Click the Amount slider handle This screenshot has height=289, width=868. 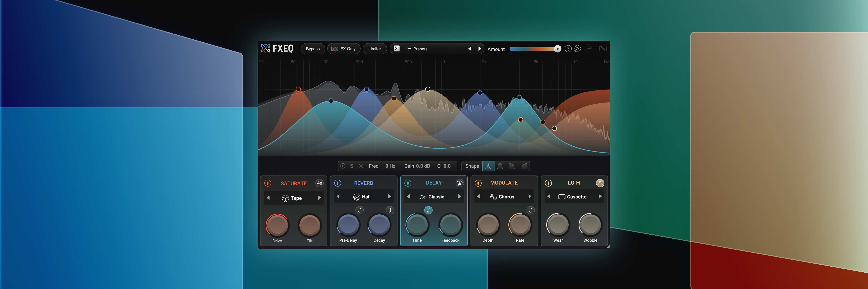[x=558, y=49]
